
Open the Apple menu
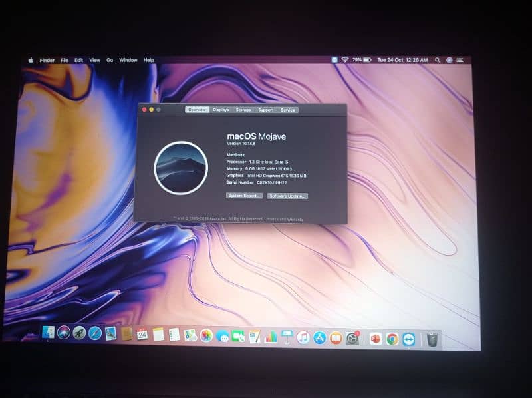(x=31, y=60)
